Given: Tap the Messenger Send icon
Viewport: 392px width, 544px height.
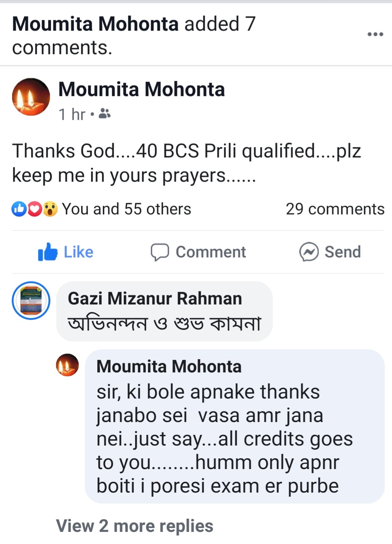Looking at the screenshot, I should 309,252.
